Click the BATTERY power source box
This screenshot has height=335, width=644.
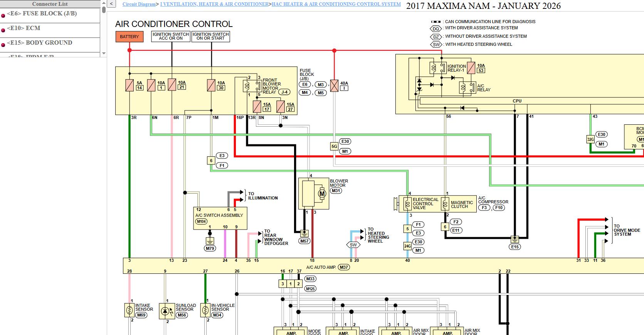pyautogui.click(x=129, y=37)
